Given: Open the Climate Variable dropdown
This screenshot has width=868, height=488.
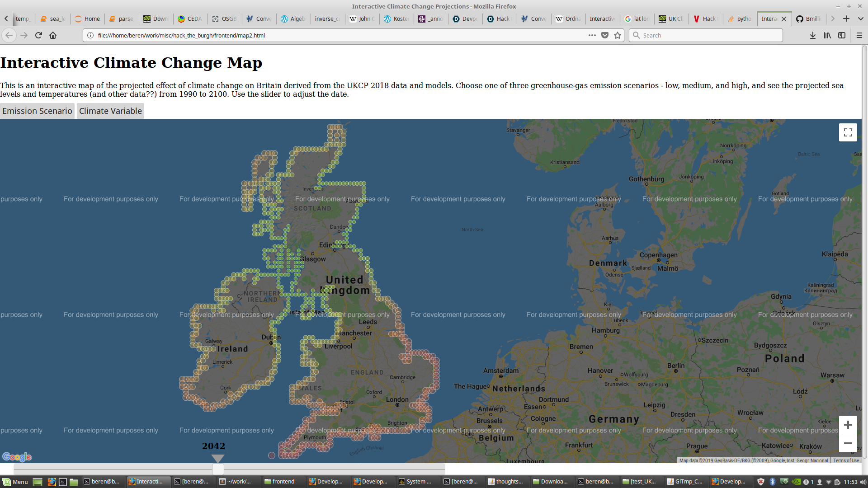Looking at the screenshot, I should 110,111.
